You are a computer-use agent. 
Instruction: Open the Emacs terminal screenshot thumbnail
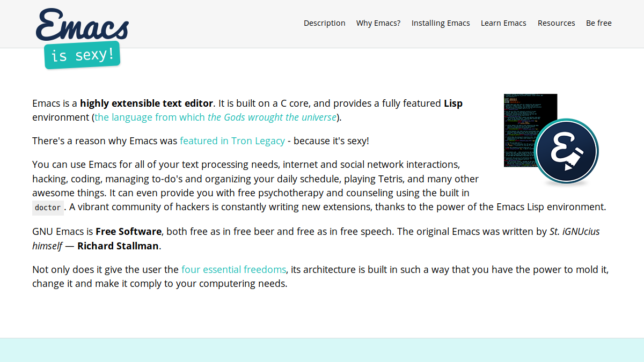pos(530,130)
